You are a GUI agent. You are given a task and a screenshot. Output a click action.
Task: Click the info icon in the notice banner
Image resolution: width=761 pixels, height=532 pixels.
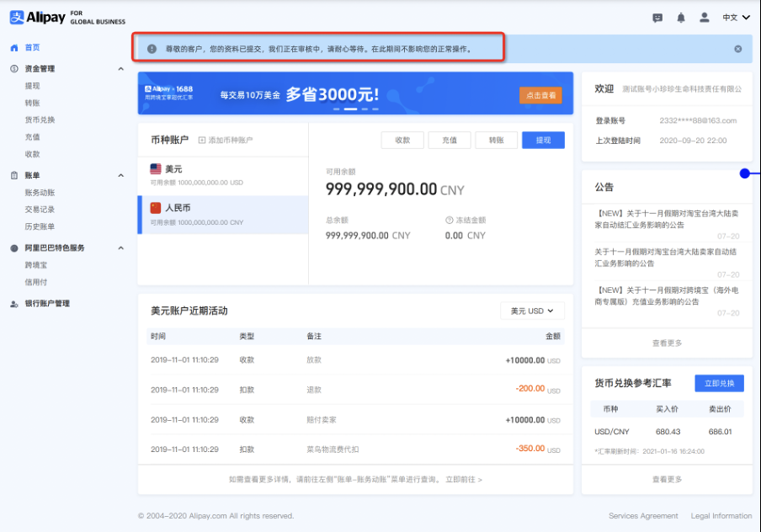[x=152, y=49]
